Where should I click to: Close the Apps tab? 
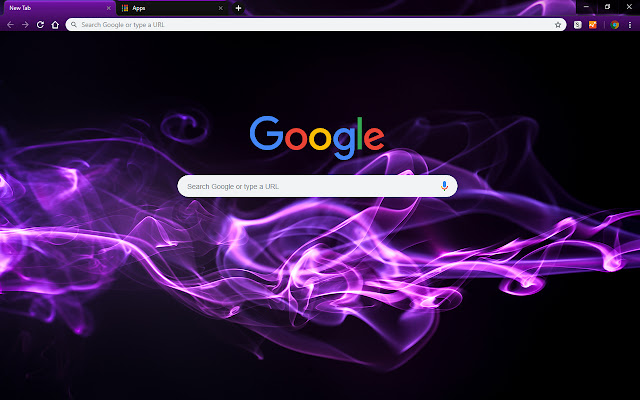pyautogui.click(x=220, y=8)
